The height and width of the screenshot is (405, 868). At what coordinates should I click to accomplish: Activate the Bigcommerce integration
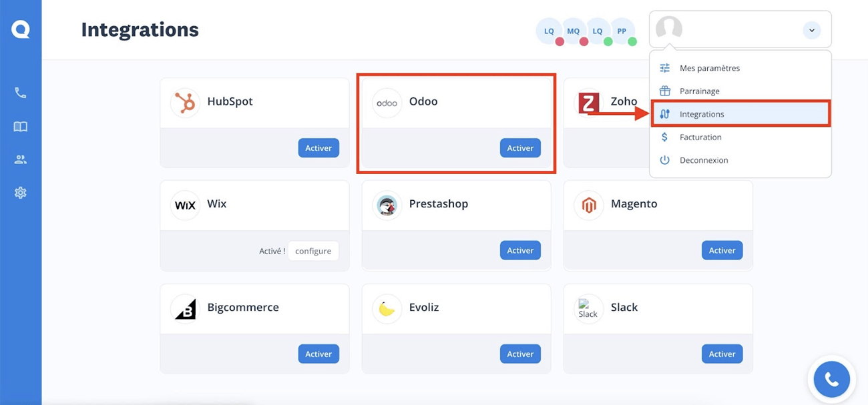(318, 354)
